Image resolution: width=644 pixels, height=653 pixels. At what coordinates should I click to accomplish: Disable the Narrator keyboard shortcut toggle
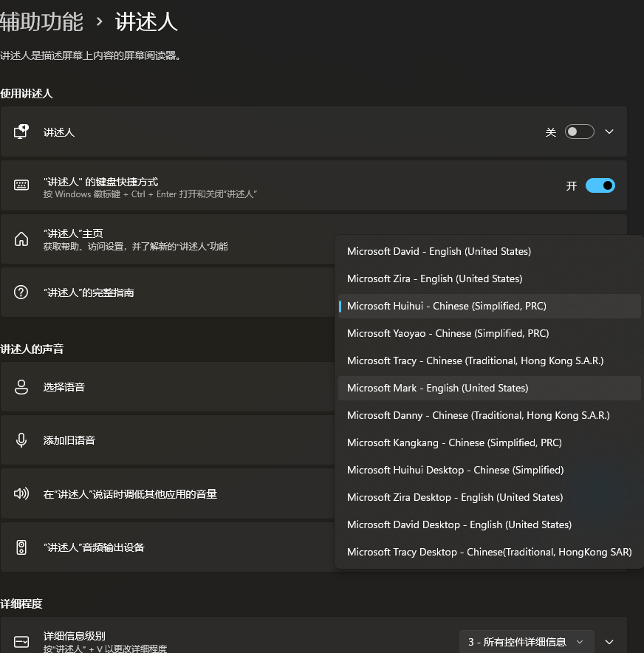(600, 185)
